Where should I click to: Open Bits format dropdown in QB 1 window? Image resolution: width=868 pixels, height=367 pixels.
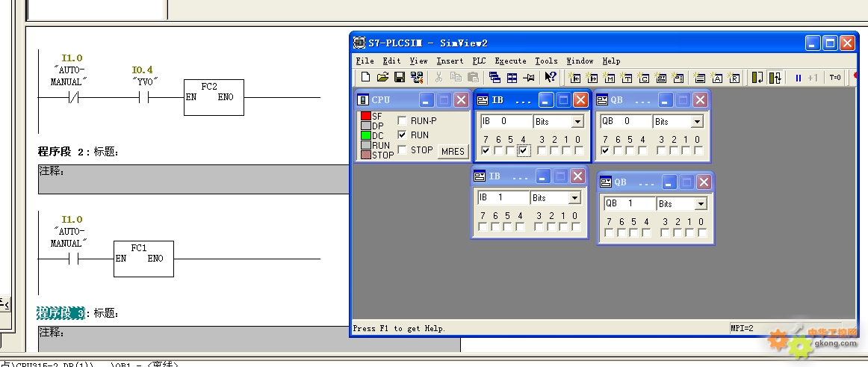click(701, 204)
